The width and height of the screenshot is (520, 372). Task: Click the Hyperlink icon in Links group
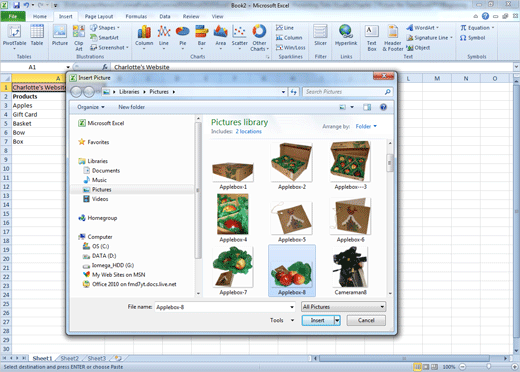(346, 35)
